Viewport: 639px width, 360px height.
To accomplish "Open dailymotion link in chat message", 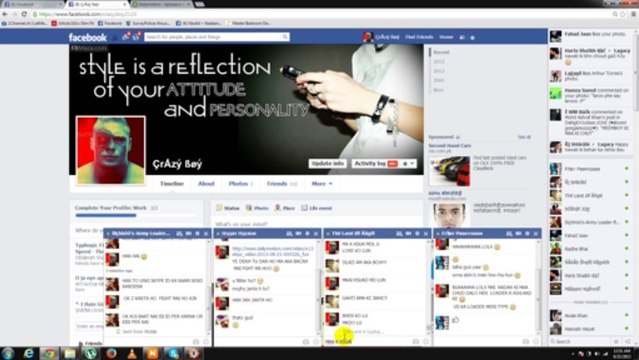I will click(x=273, y=251).
